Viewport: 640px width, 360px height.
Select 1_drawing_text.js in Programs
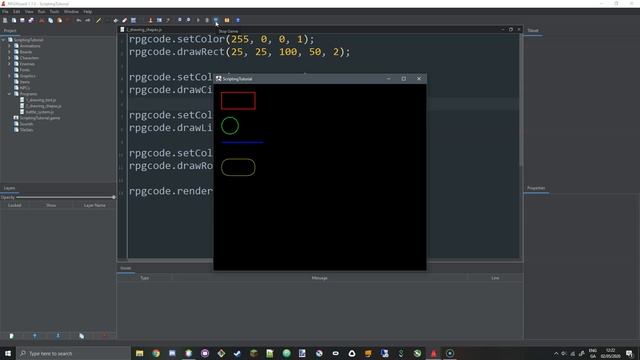(38, 100)
